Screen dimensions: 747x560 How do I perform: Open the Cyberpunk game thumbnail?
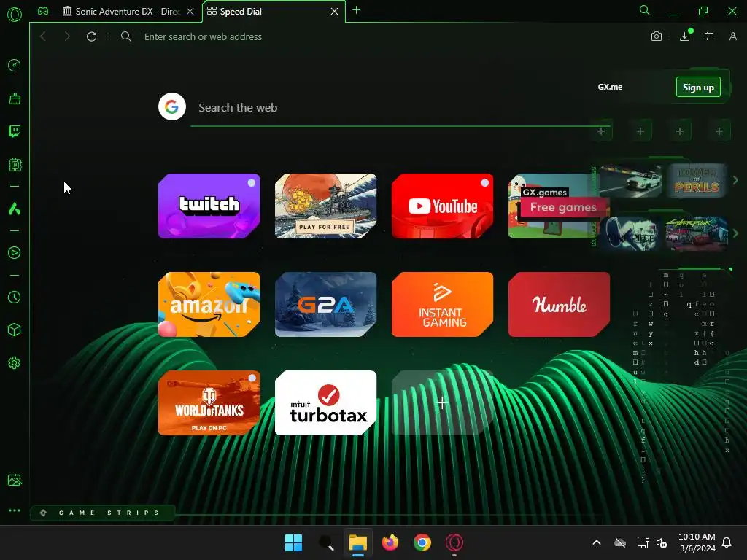coord(697,233)
